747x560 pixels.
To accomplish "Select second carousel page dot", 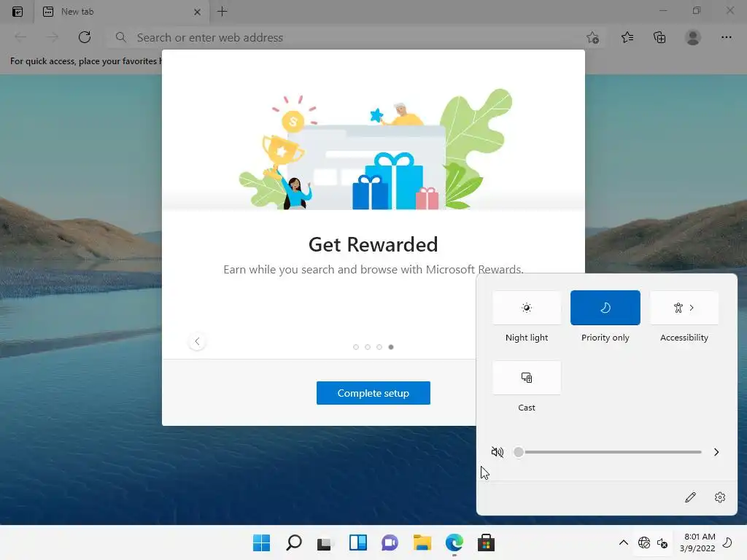I will 368,346.
